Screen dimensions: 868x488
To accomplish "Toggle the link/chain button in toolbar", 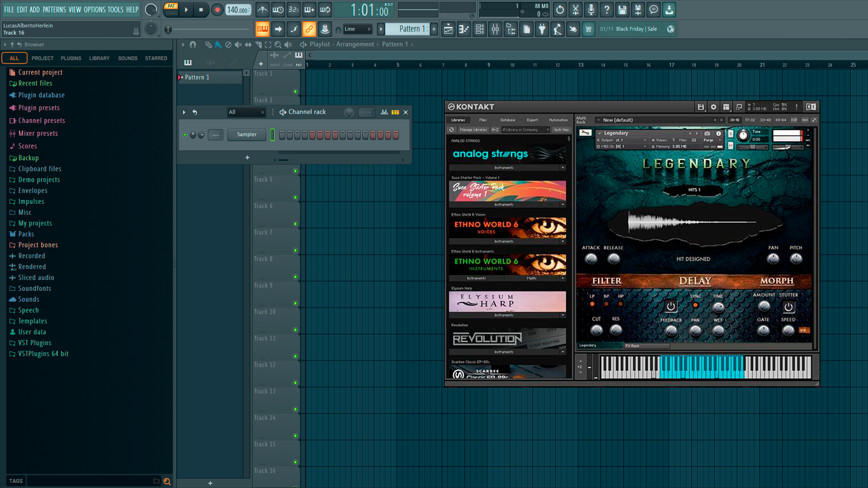I will click(309, 29).
